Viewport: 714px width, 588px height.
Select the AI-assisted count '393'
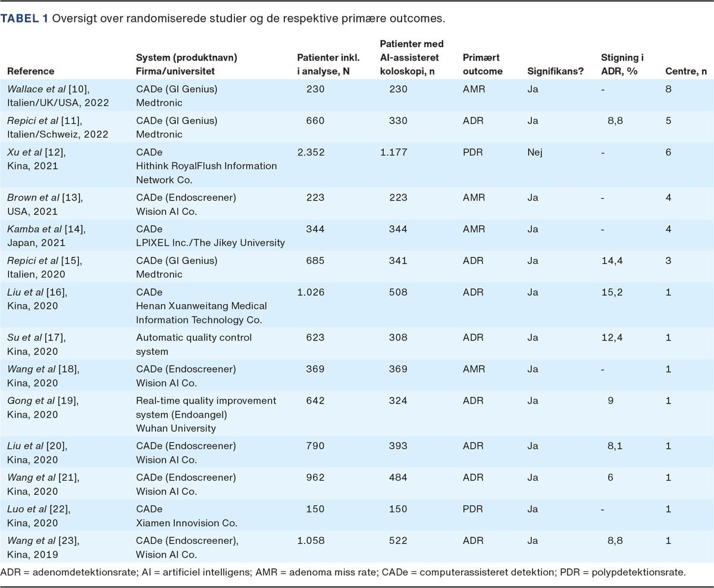(399, 446)
